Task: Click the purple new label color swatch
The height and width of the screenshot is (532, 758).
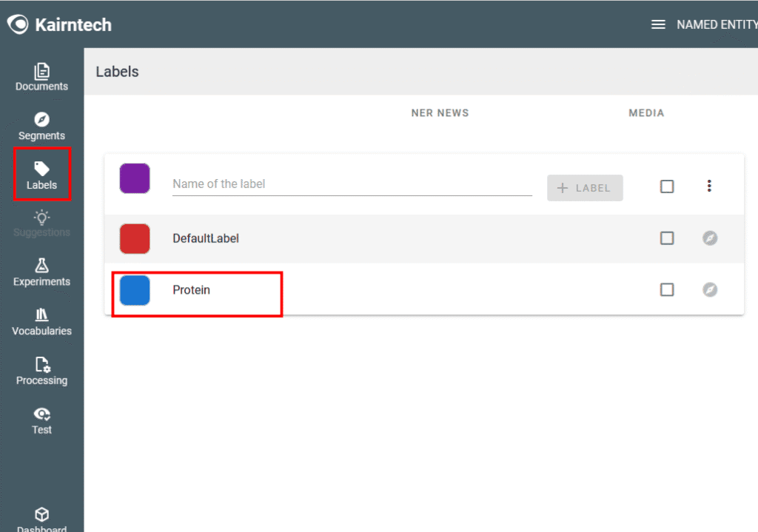Action: [135, 179]
